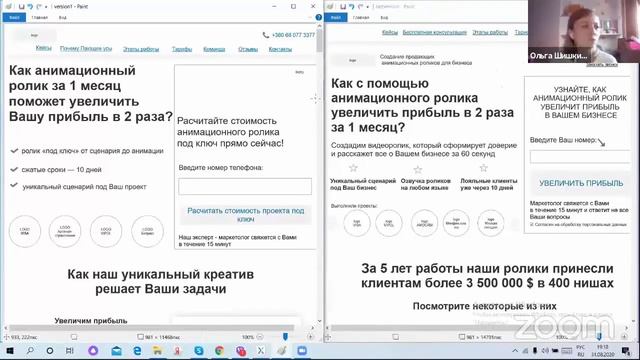
Task: Show hidden tray icons chevron
Action: click(x=515, y=351)
